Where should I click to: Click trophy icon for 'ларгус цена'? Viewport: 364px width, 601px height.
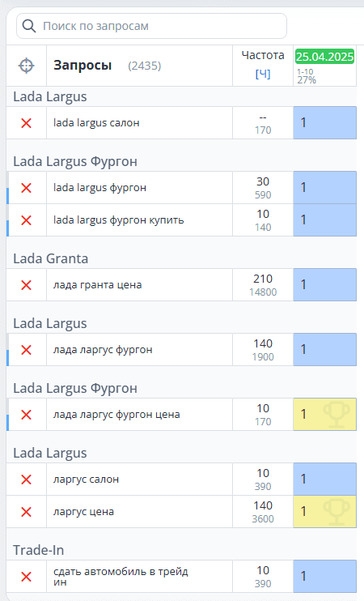[x=336, y=512]
